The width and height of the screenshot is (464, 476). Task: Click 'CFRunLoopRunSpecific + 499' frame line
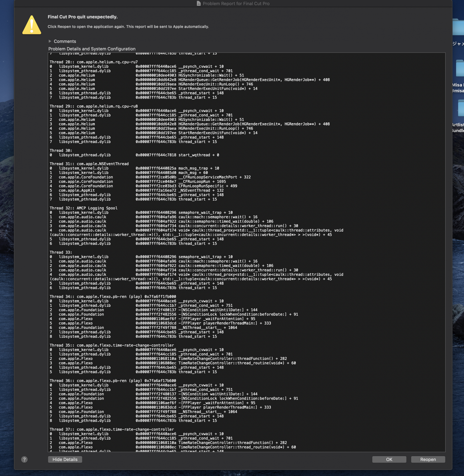(208, 186)
